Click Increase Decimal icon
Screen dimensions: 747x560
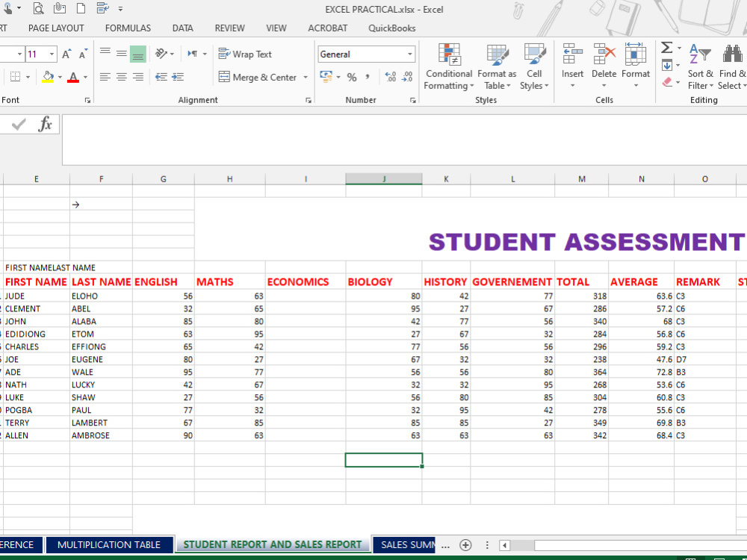[x=391, y=77]
